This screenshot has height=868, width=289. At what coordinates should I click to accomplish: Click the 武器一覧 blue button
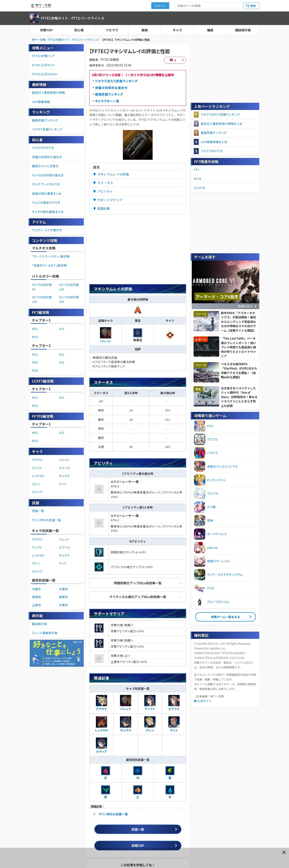[x=138, y=829]
